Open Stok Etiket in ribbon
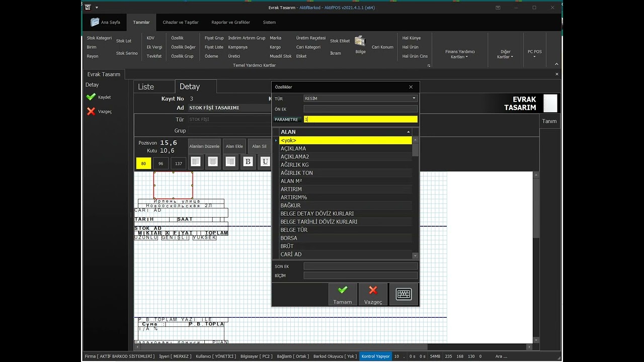 coord(340,41)
